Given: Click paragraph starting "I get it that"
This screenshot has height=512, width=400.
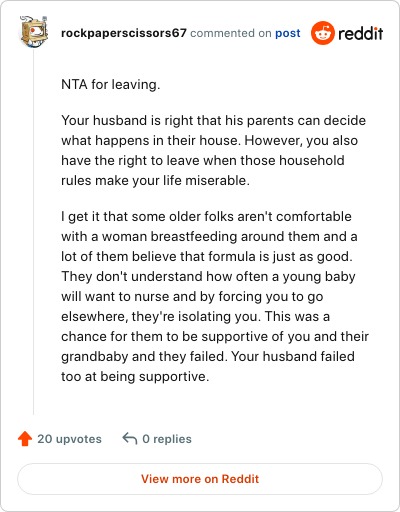Looking at the screenshot, I should pos(215,296).
